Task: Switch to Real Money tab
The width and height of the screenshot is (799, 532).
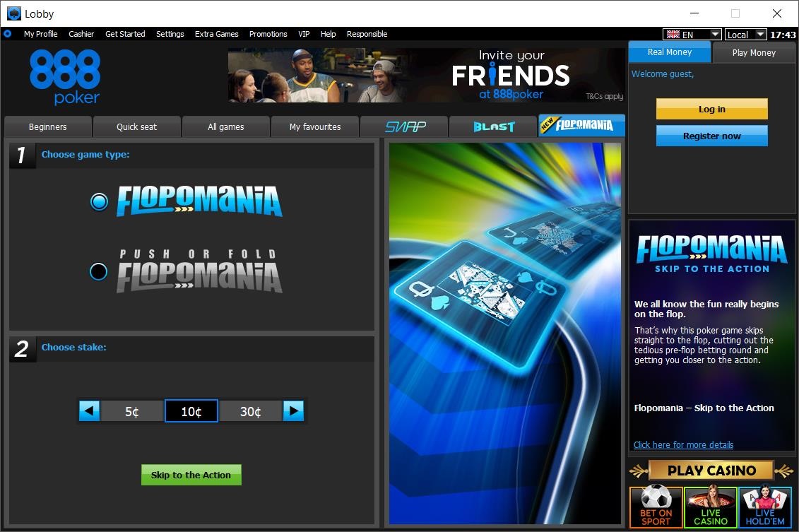Action: click(x=670, y=52)
